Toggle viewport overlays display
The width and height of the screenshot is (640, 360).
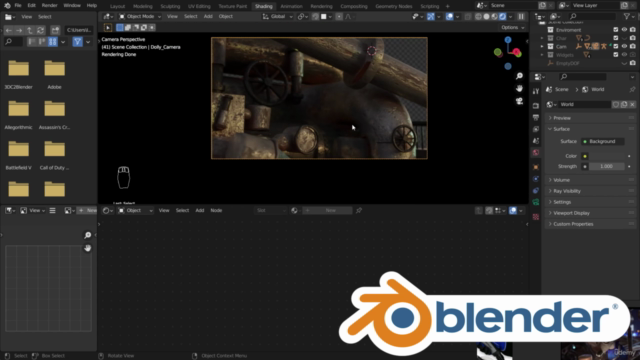click(449, 17)
